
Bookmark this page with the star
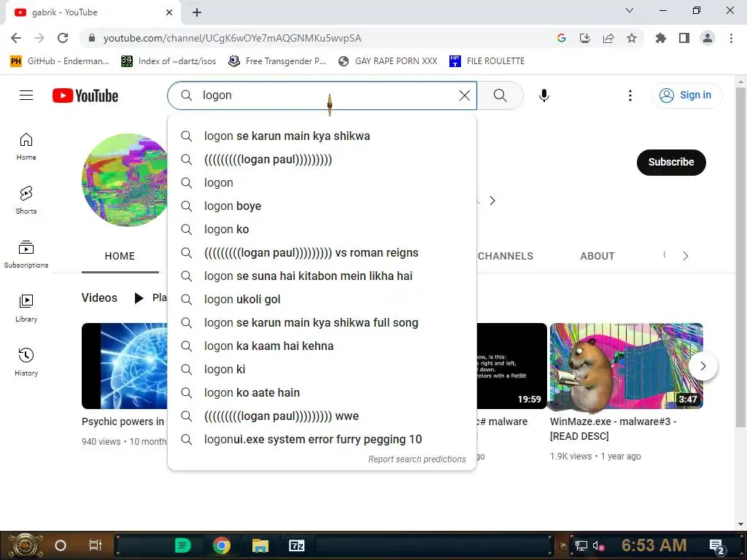632,38
